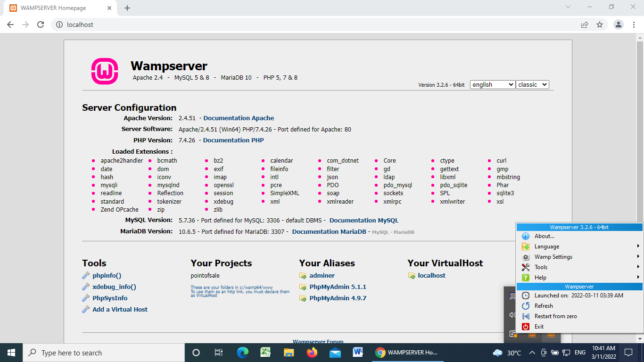Viewport: 644px width, 362px height.
Task: Open the phpinfo() tool link
Action: [x=107, y=276]
